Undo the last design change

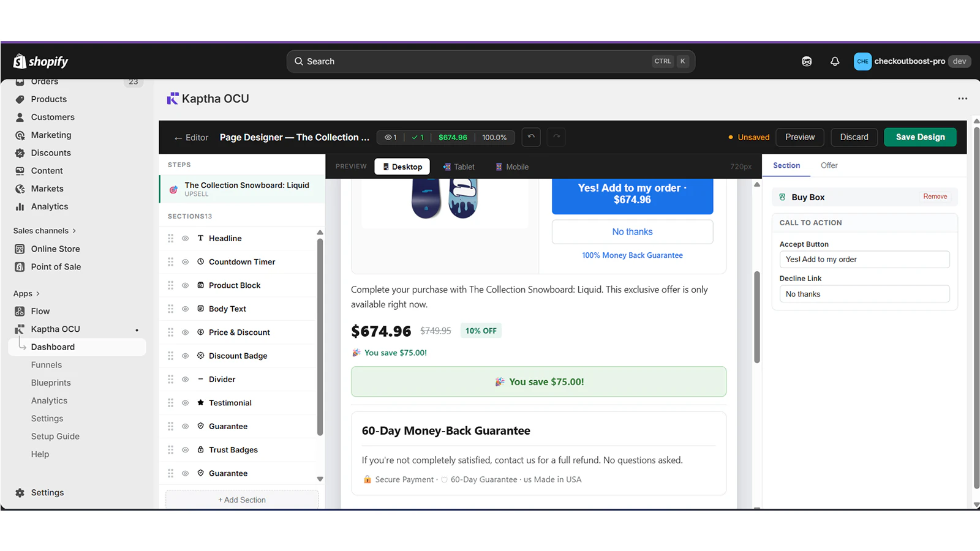tap(531, 137)
